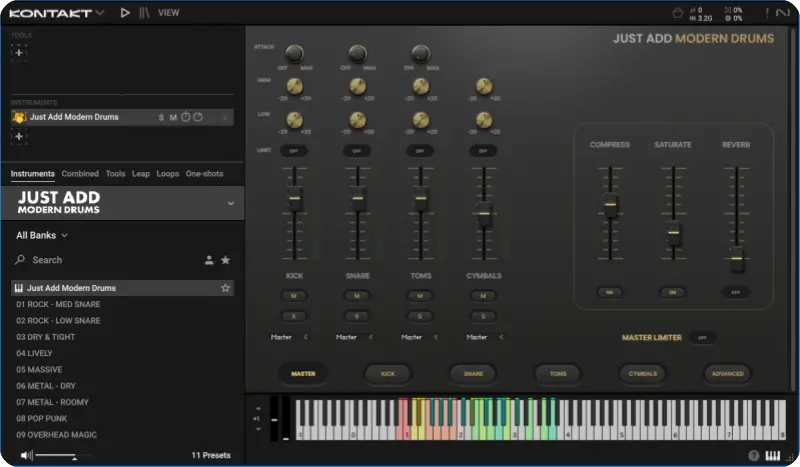
Task: Click the play button in top toolbar
Action: [125, 13]
